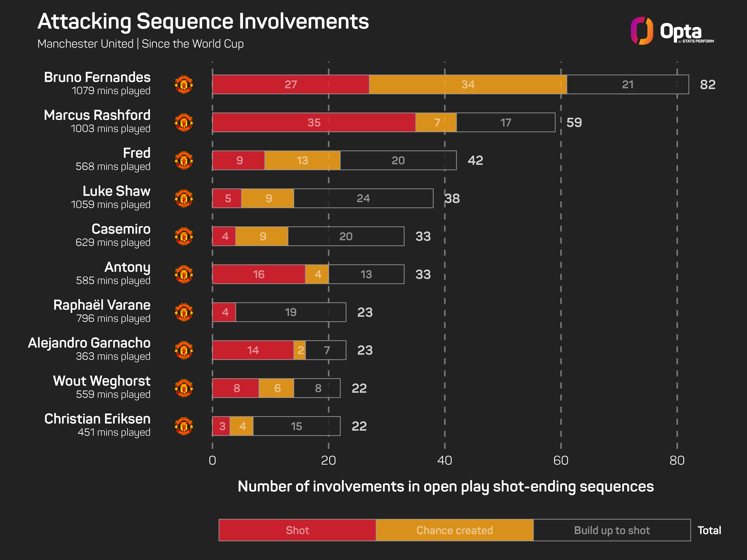Click the Bruno Fernandes player name
The image size is (747, 560).
[97, 77]
